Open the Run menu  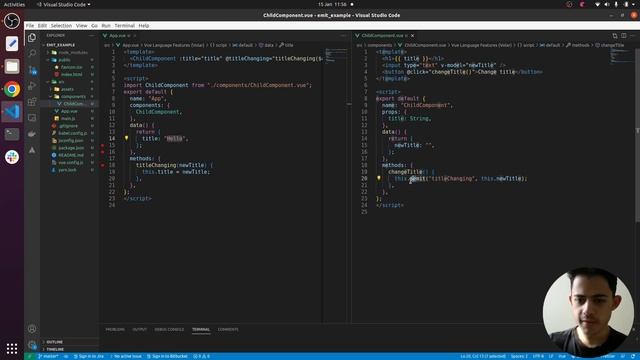pos(106,26)
